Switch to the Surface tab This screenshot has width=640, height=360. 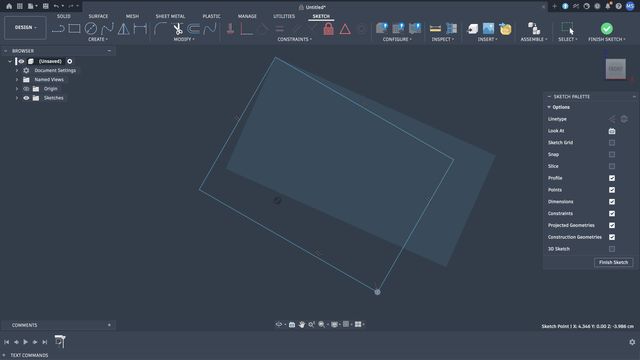click(98, 16)
